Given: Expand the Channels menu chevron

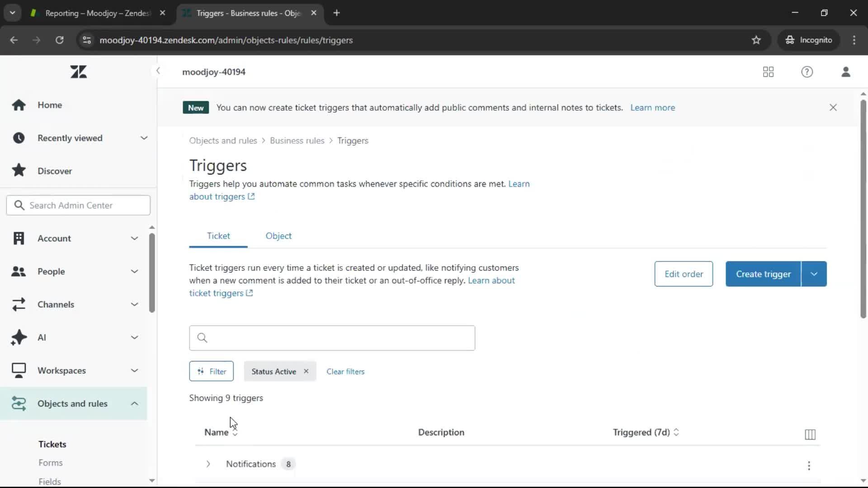Looking at the screenshot, I should 134,305.
